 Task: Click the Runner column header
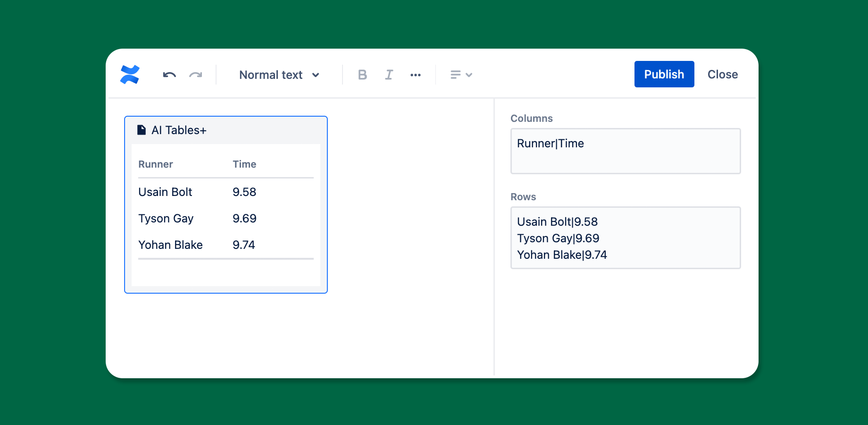click(x=156, y=164)
